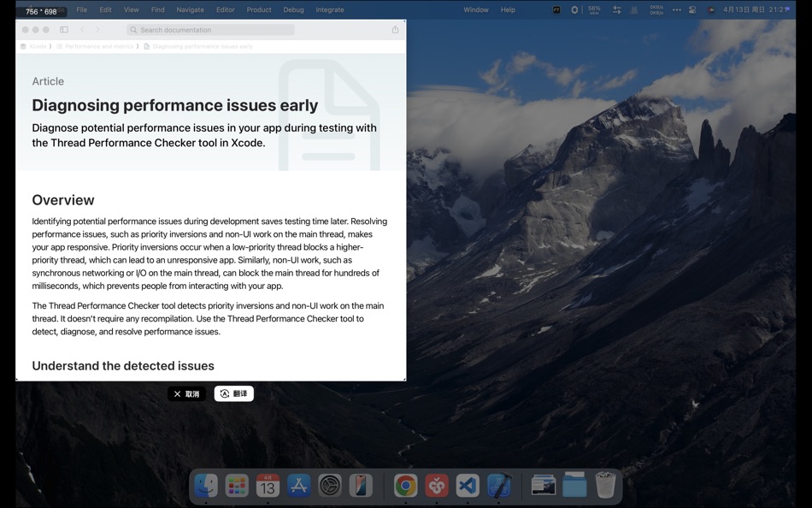Open the App Store from the Dock

pyautogui.click(x=297, y=485)
